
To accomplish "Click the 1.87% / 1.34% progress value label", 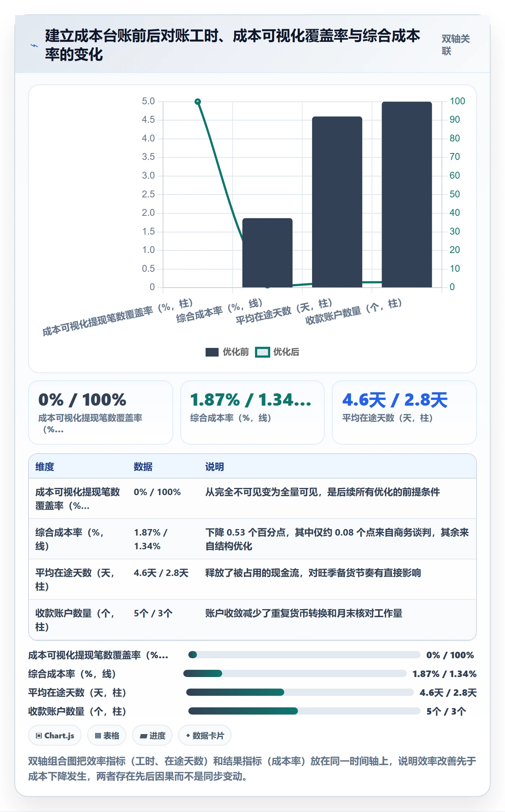I will coord(444,674).
